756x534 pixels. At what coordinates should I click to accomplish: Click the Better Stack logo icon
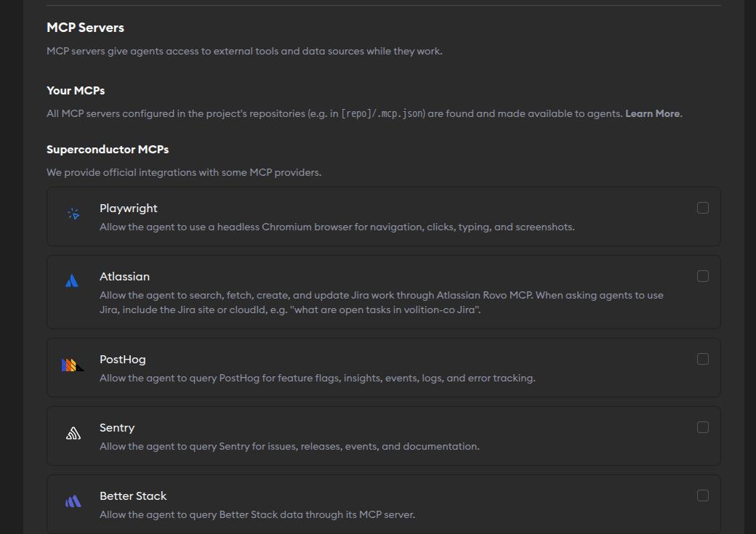point(73,501)
